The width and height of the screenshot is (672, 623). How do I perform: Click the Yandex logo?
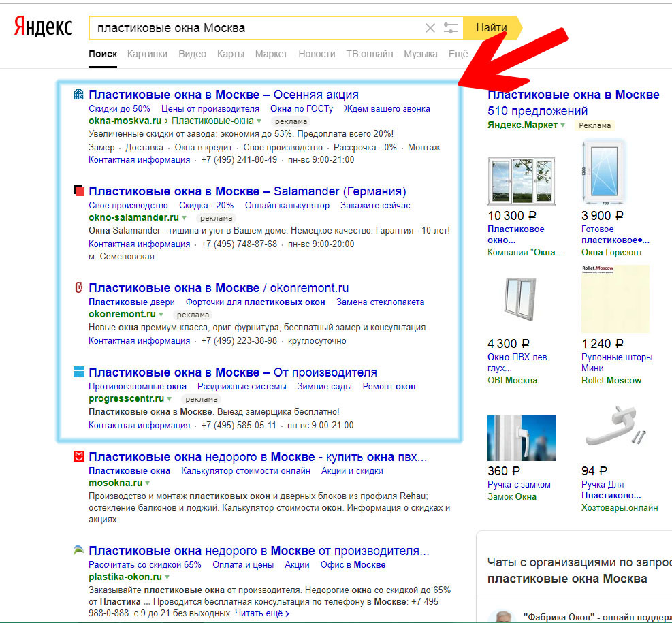point(44,27)
